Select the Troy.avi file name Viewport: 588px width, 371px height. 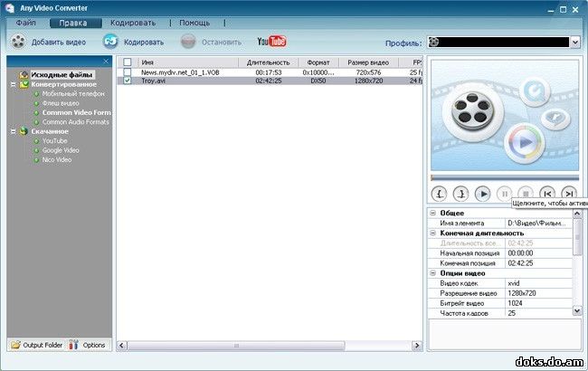pyautogui.click(x=153, y=81)
